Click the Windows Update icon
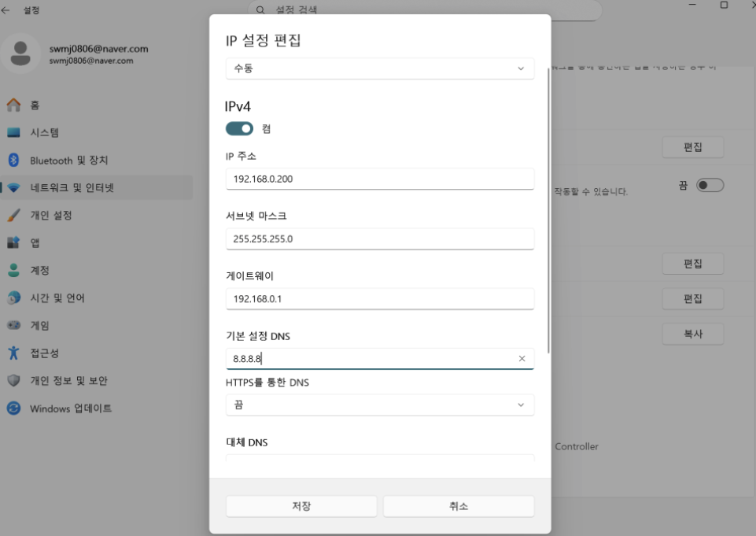 point(13,408)
